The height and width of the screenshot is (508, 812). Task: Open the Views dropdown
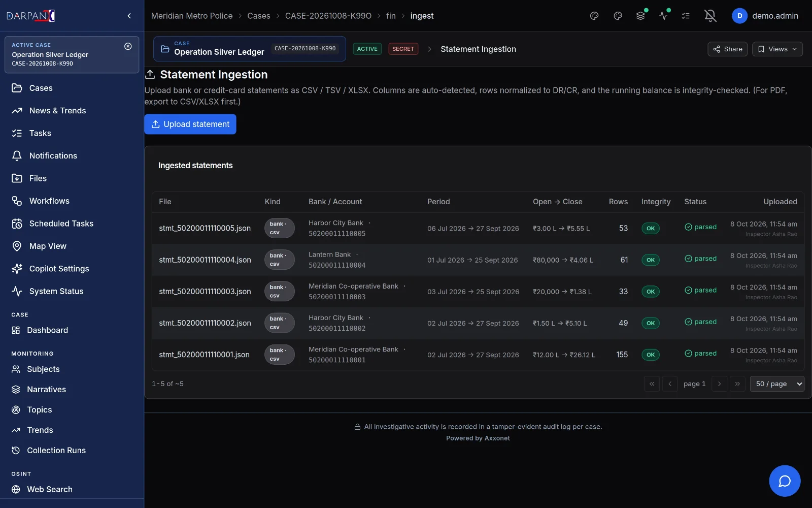[777, 49]
